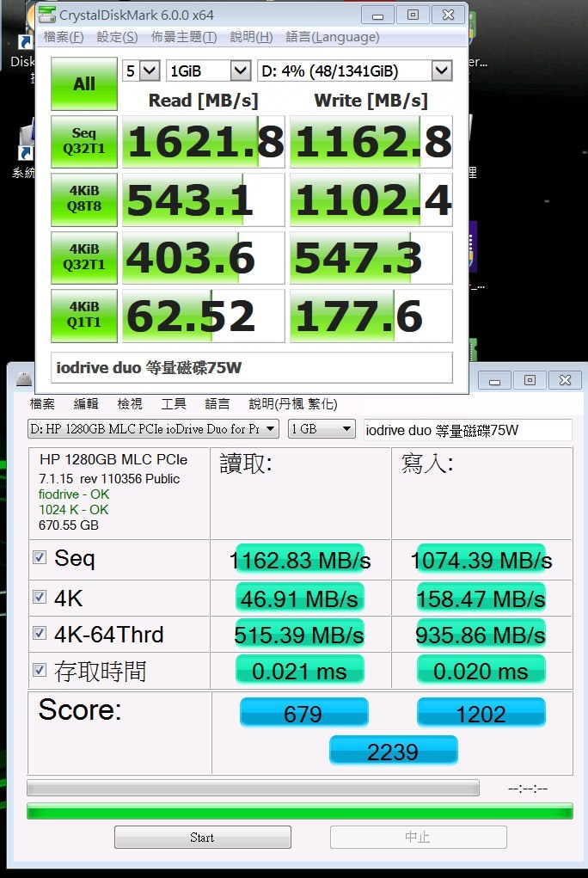Viewport: 588px width, 878px height.
Task: Open AS SSD 語言 menu
Action: tap(217, 403)
